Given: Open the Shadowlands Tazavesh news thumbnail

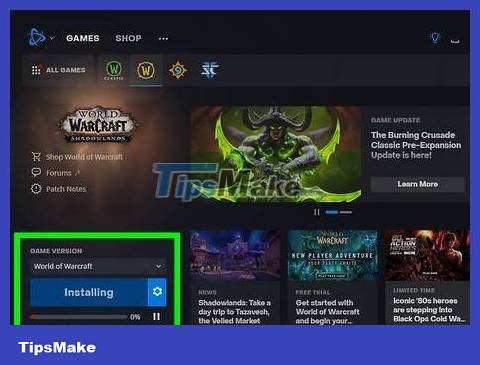Looking at the screenshot, I should point(235,255).
